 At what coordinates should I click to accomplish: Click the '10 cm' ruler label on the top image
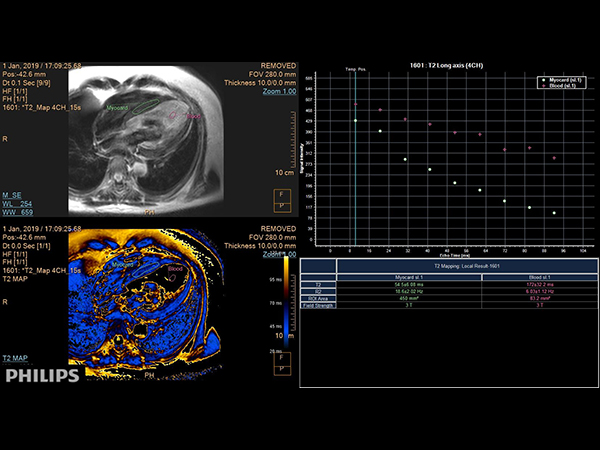(285, 173)
